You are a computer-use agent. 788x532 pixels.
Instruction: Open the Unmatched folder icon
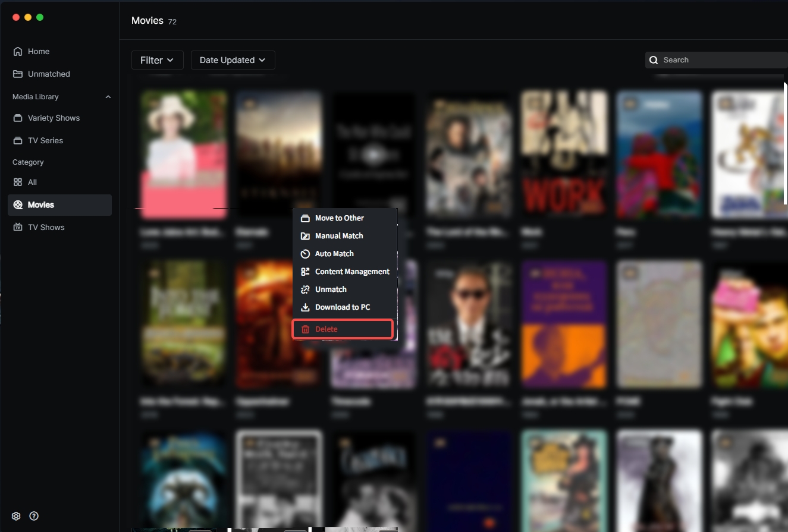point(18,74)
